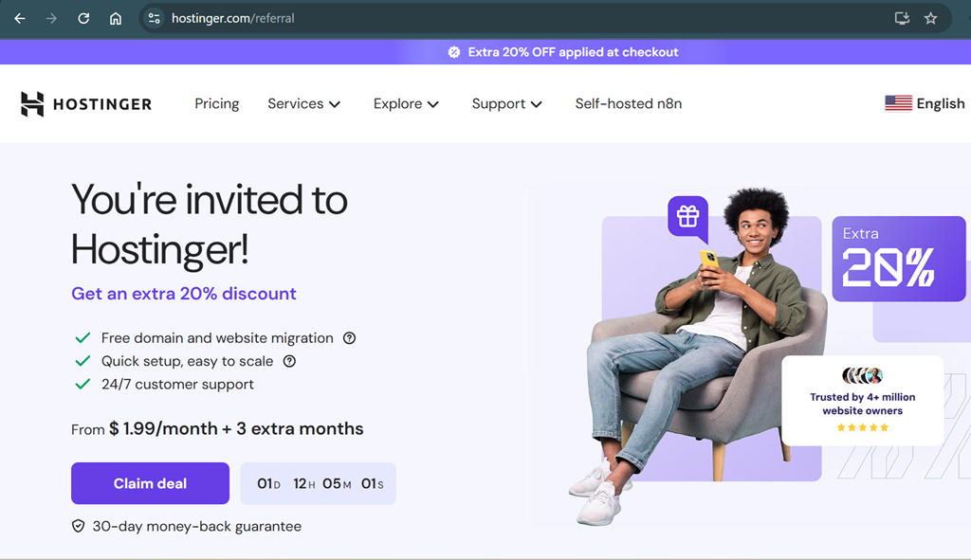Click the Hostinger logo
Screen dimensions: 971x560
click(x=86, y=104)
